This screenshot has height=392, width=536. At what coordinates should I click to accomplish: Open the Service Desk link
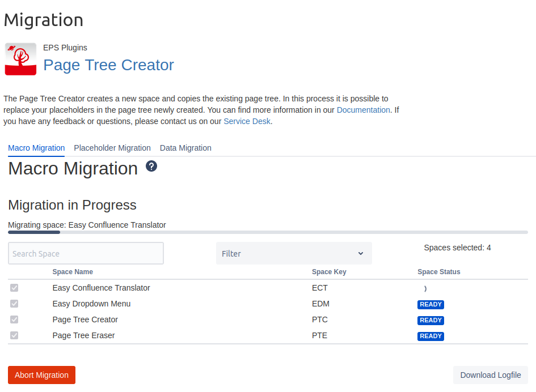pyautogui.click(x=247, y=121)
